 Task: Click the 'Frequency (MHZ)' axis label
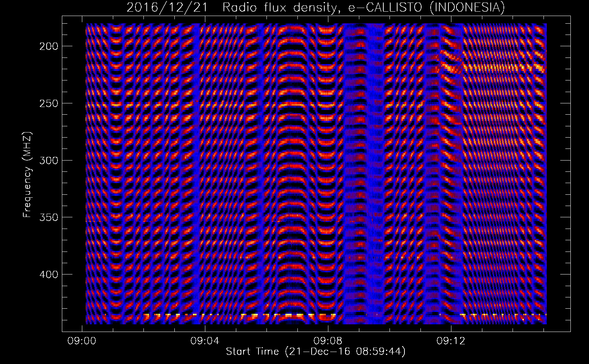(x=27, y=175)
